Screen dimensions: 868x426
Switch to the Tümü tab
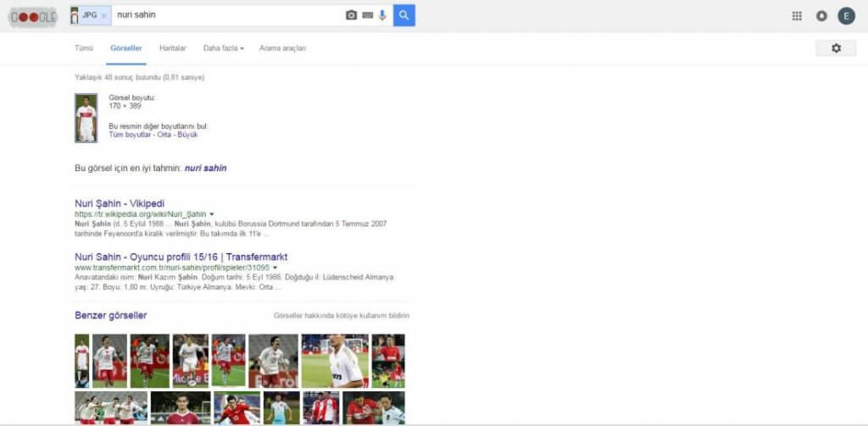pyautogui.click(x=84, y=48)
